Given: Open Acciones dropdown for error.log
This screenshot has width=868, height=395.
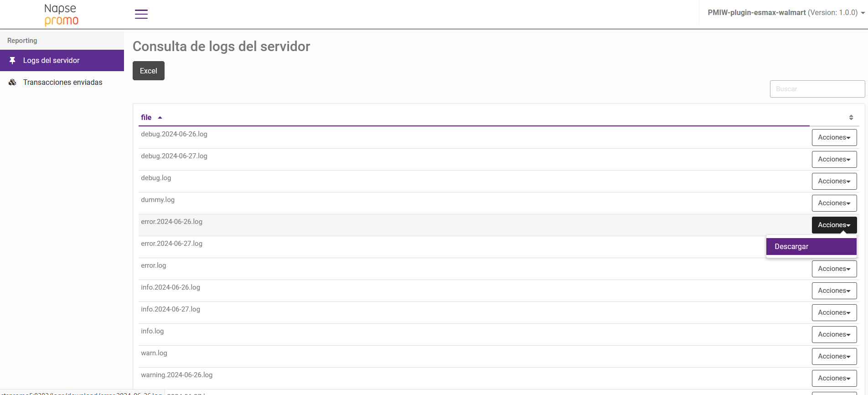Looking at the screenshot, I should 834,269.
